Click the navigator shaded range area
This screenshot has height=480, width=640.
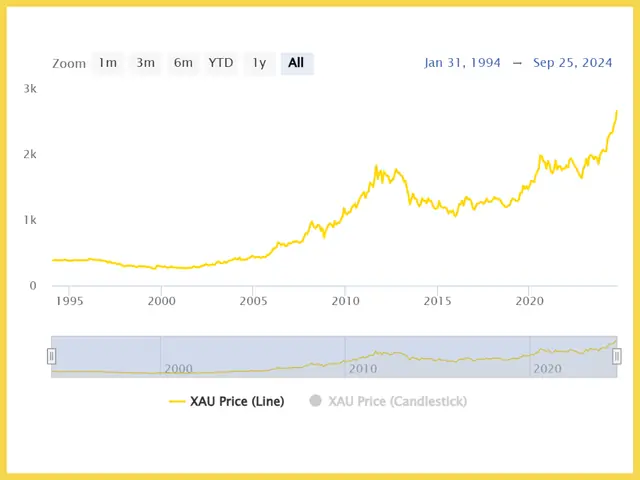[334, 356]
